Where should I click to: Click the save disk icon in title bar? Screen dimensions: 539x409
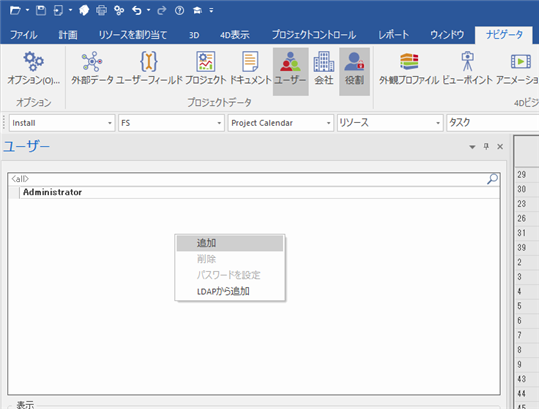(x=41, y=10)
